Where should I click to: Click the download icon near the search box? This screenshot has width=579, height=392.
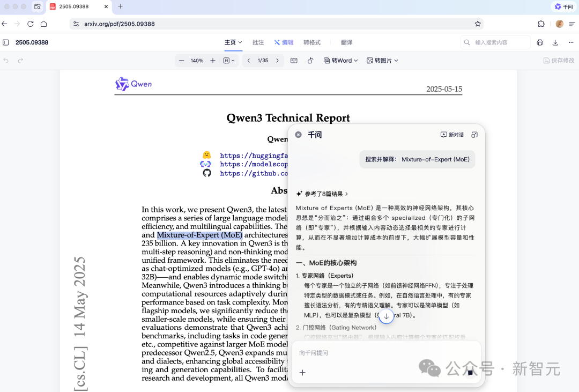[x=555, y=42]
